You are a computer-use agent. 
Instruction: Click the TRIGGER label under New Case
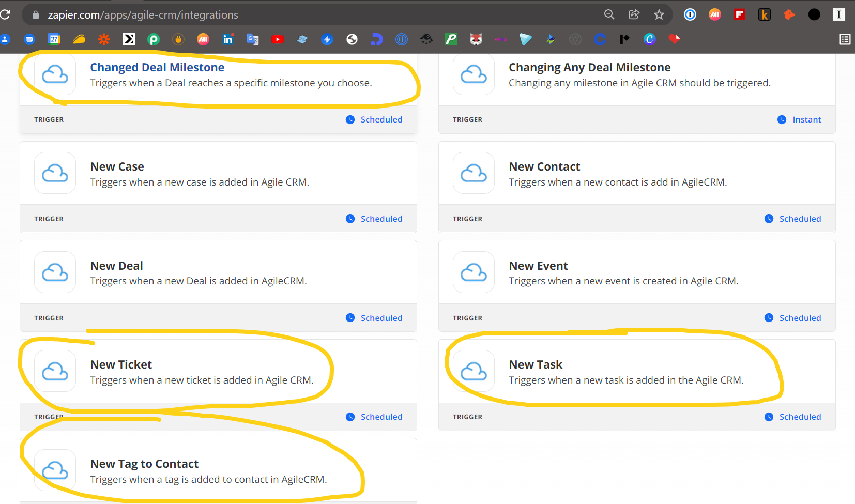49,219
